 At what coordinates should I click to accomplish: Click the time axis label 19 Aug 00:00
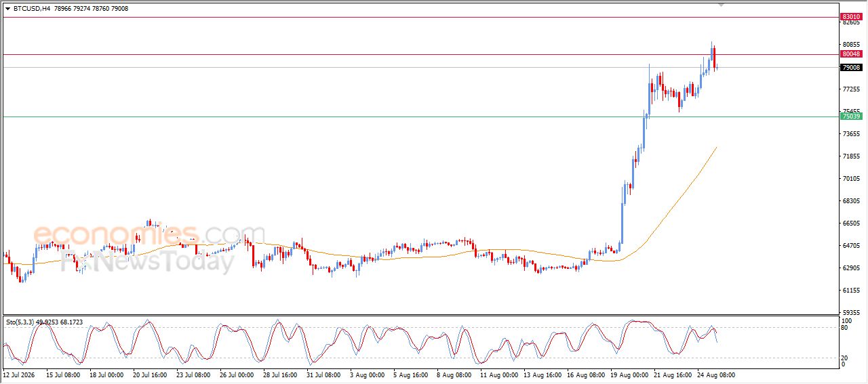click(630, 375)
